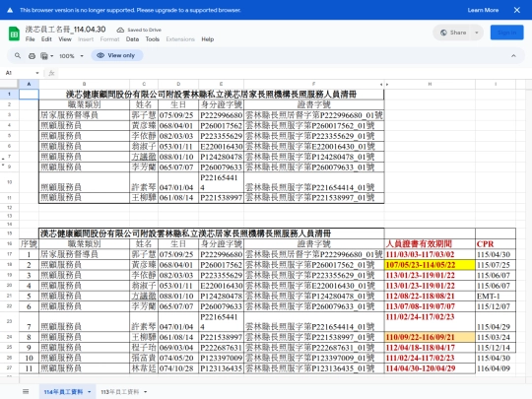Click the cell 115/12/14

(x=496, y=348)
